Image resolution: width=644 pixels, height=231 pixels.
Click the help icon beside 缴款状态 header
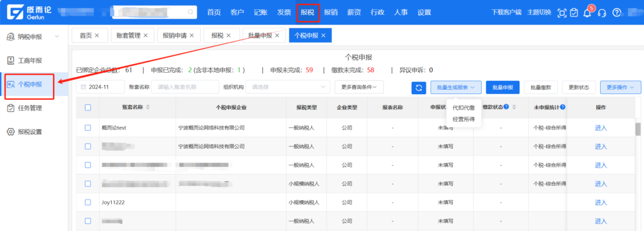coord(506,107)
